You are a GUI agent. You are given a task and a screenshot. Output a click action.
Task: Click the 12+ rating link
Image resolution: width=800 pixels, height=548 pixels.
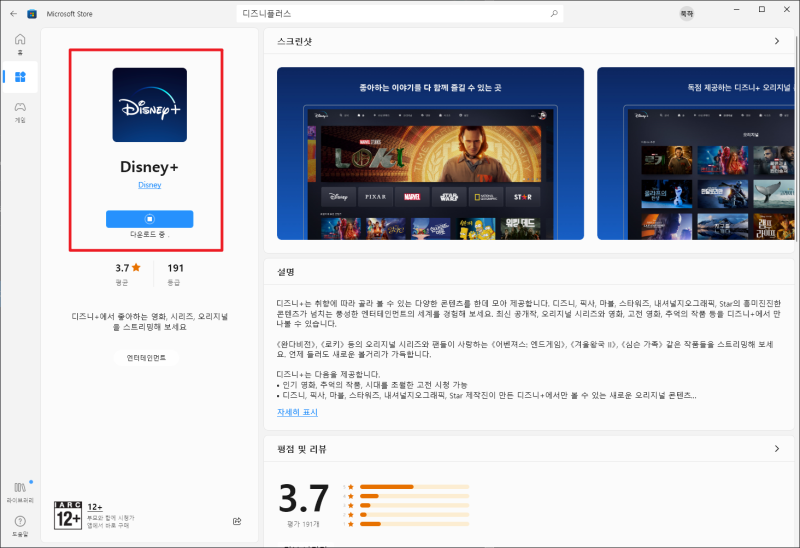(95, 507)
